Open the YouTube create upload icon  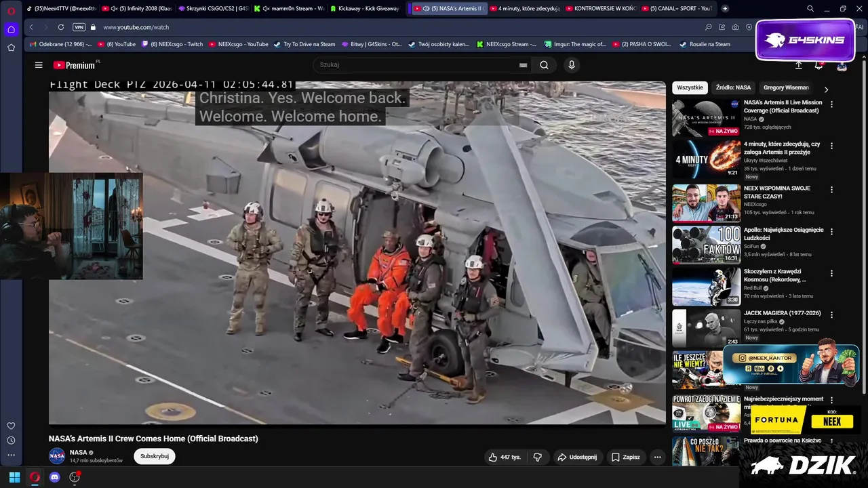tap(799, 65)
